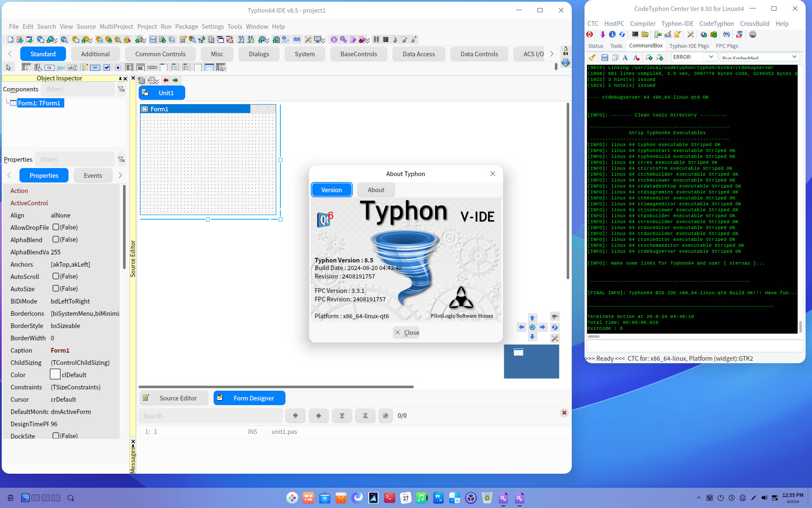Click the red close icon on search bar
Viewport: 812px width, 508px height.
pyautogui.click(x=564, y=412)
